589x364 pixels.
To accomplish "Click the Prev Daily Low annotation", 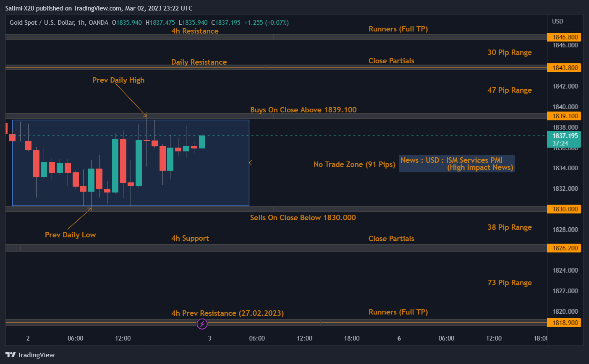I will click(70, 235).
